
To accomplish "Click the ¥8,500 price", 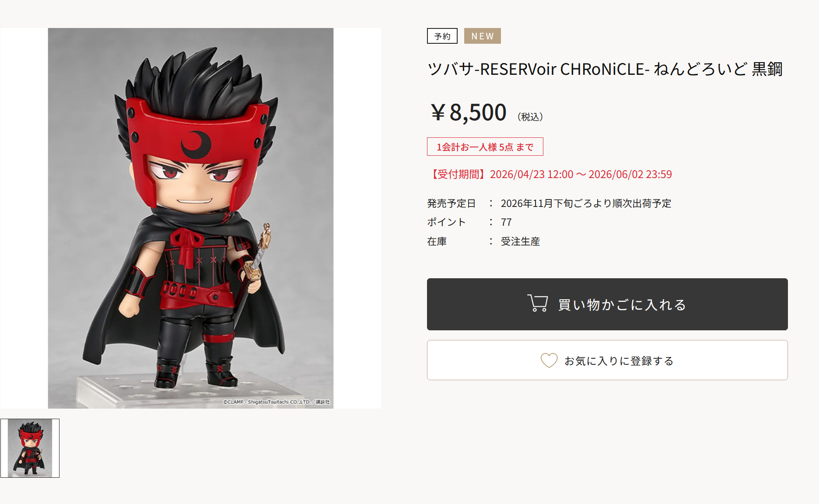I will pos(469,112).
